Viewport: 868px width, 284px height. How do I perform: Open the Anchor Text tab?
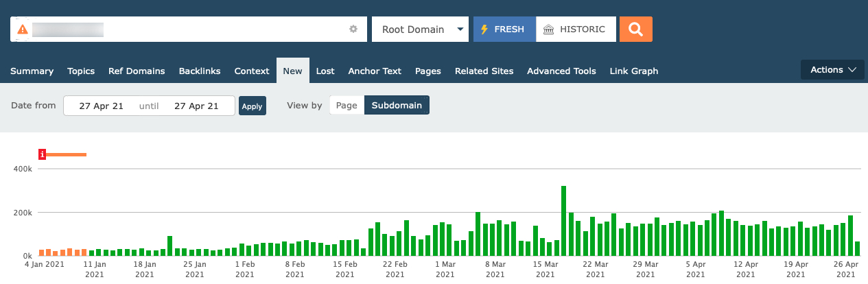coord(375,71)
